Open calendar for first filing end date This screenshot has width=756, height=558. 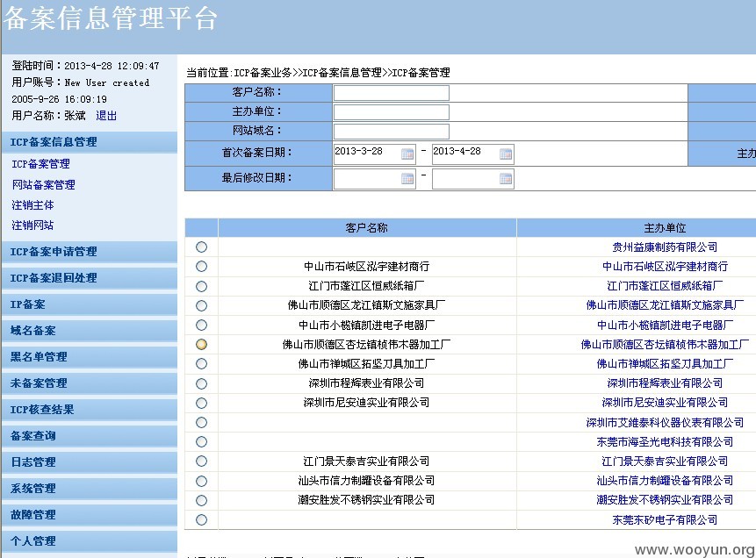pos(506,154)
